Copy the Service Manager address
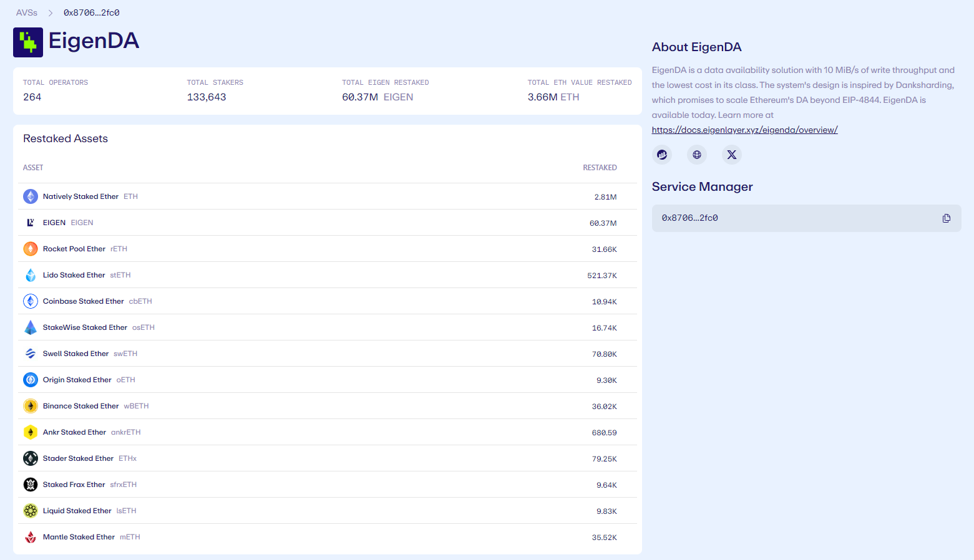The image size is (974, 560). point(946,218)
